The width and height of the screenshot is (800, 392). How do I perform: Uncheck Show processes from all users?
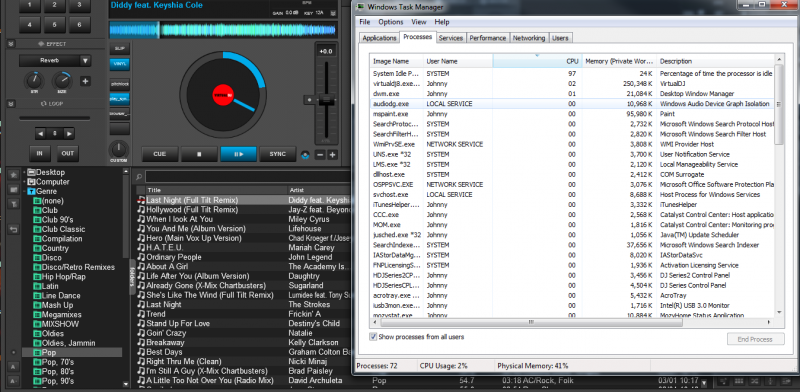click(373, 337)
